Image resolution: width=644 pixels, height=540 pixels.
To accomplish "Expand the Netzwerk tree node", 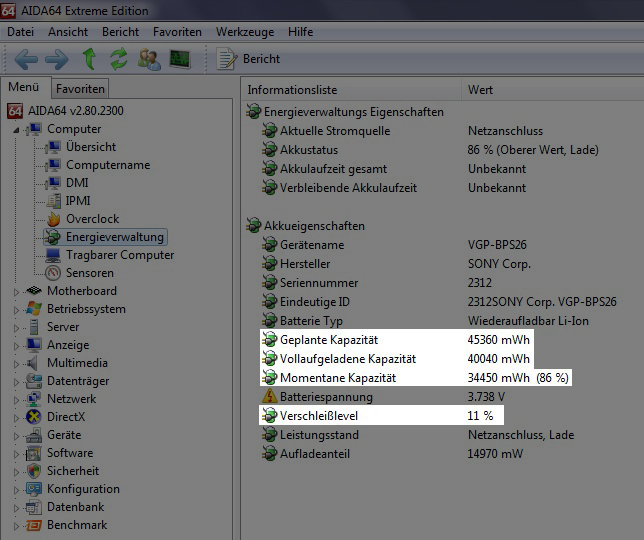I will pyautogui.click(x=16, y=400).
